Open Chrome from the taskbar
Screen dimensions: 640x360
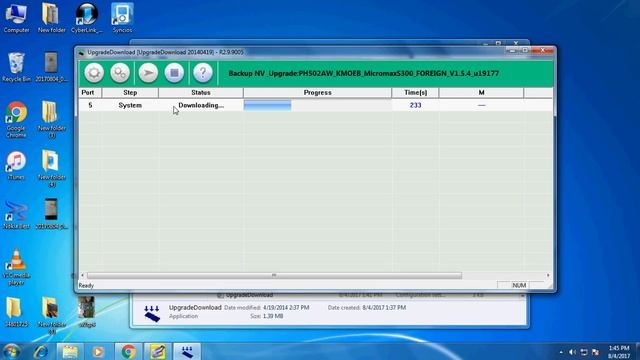(x=128, y=351)
